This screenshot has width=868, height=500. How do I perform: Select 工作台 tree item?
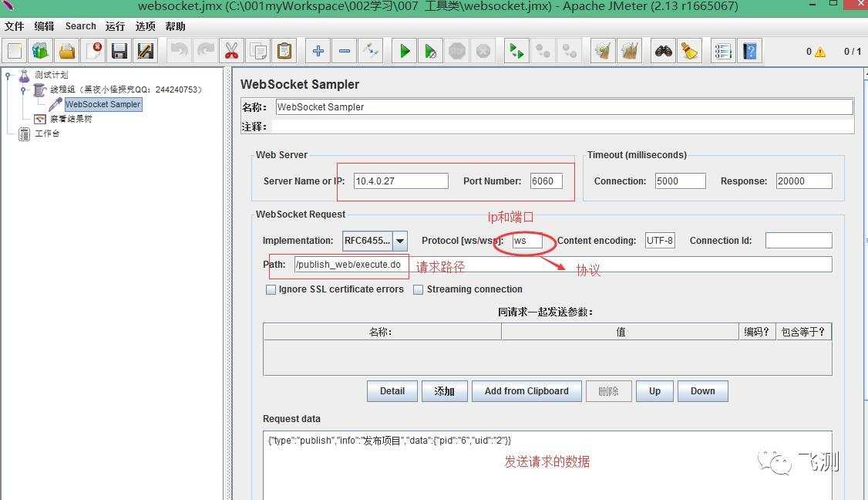tap(47, 133)
